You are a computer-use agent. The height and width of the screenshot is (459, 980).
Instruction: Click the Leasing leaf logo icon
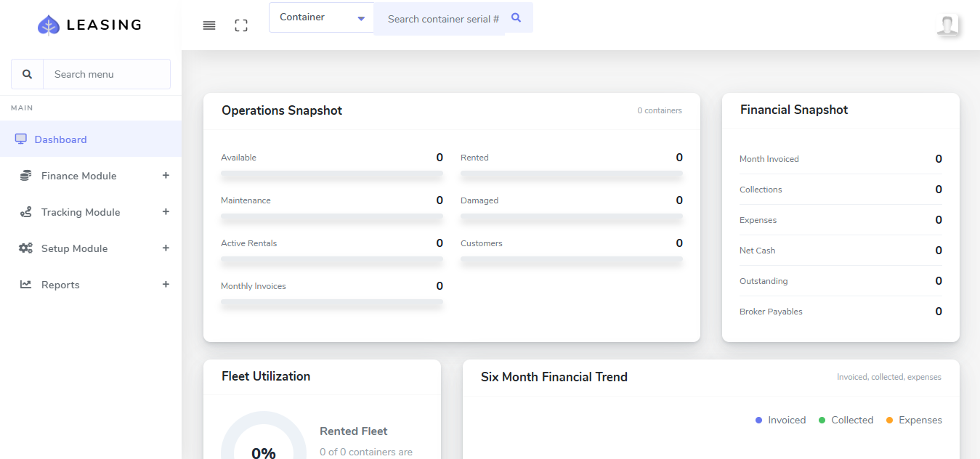[49, 25]
